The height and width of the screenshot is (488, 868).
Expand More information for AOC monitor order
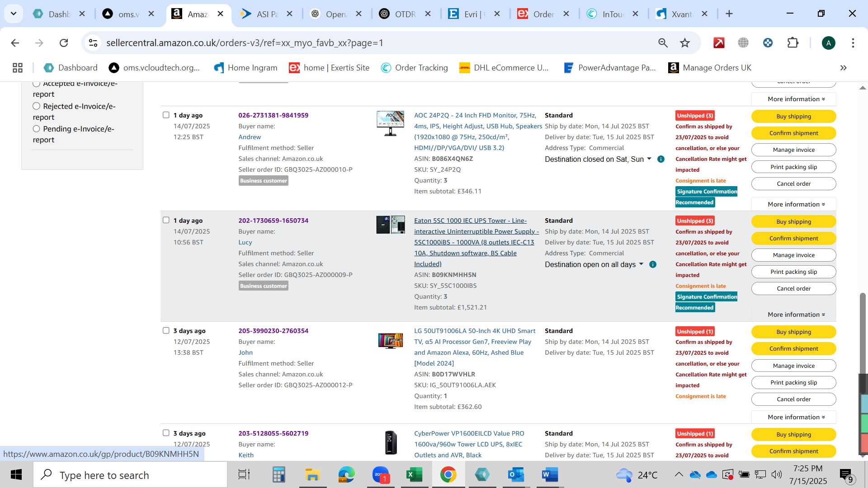click(793, 204)
